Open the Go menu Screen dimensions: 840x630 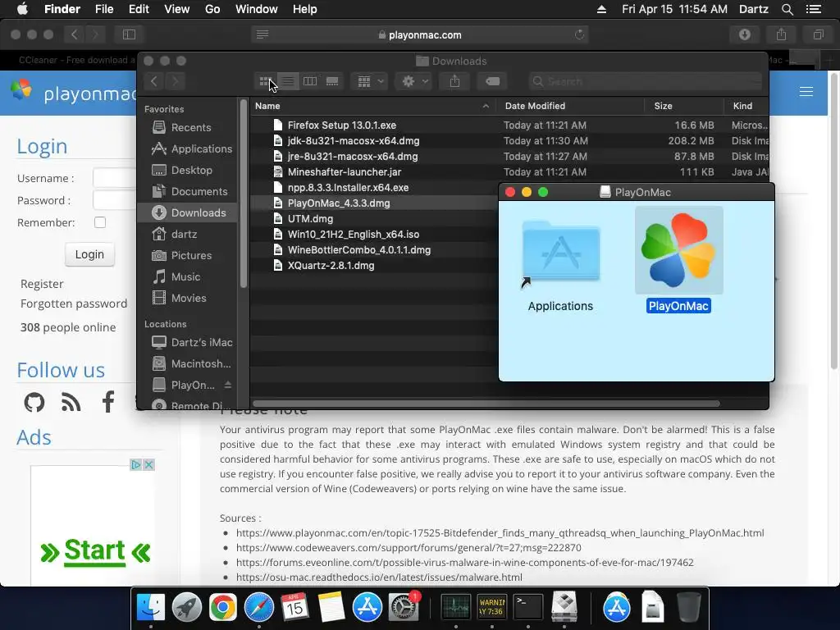coord(212,9)
